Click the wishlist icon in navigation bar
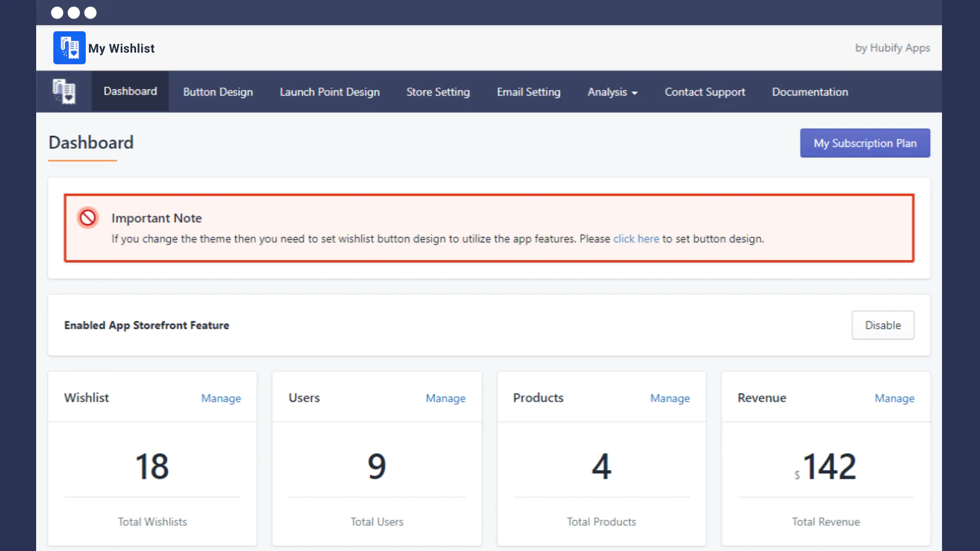 pyautogui.click(x=64, y=92)
